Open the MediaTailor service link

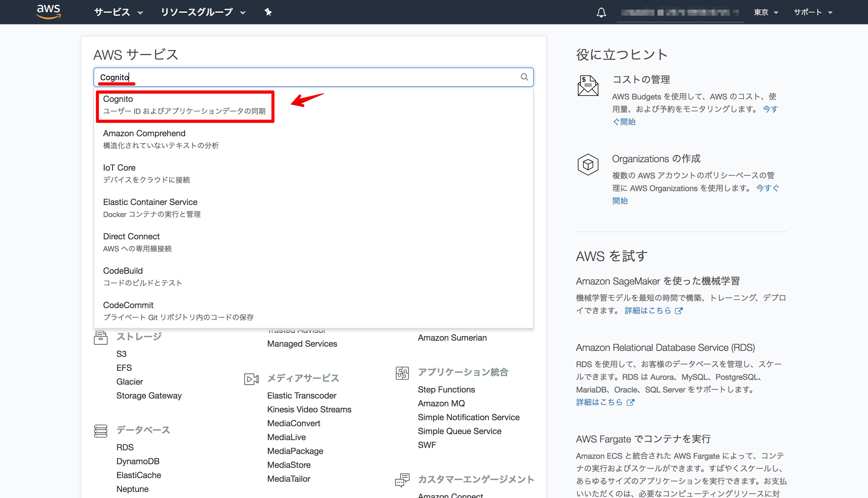[x=289, y=479]
